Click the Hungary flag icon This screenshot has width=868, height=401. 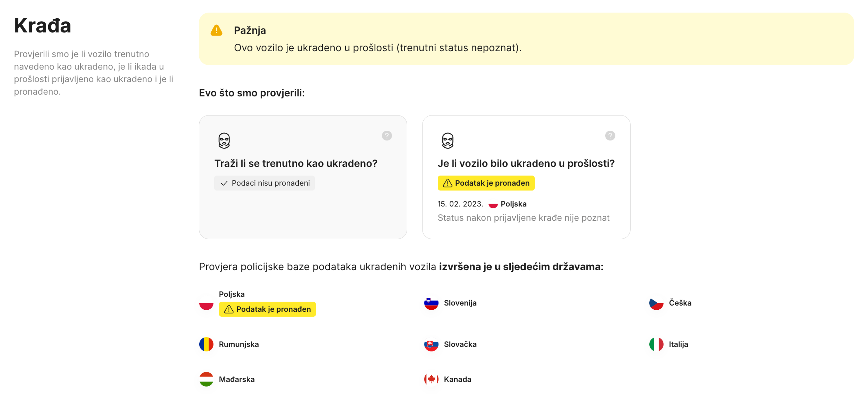[x=206, y=379]
